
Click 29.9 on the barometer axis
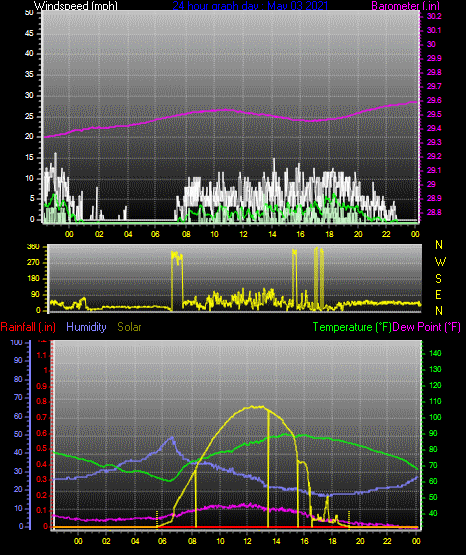pyautogui.click(x=434, y=58)
